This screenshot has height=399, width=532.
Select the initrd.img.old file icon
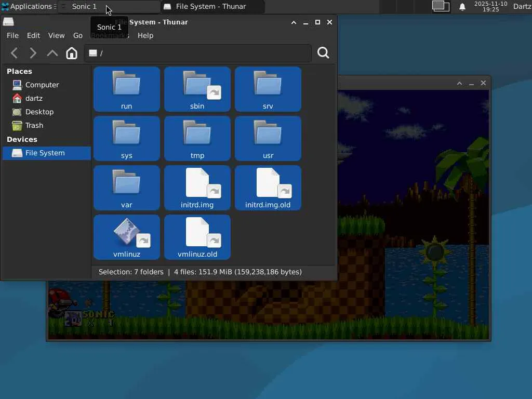[269, 182]
